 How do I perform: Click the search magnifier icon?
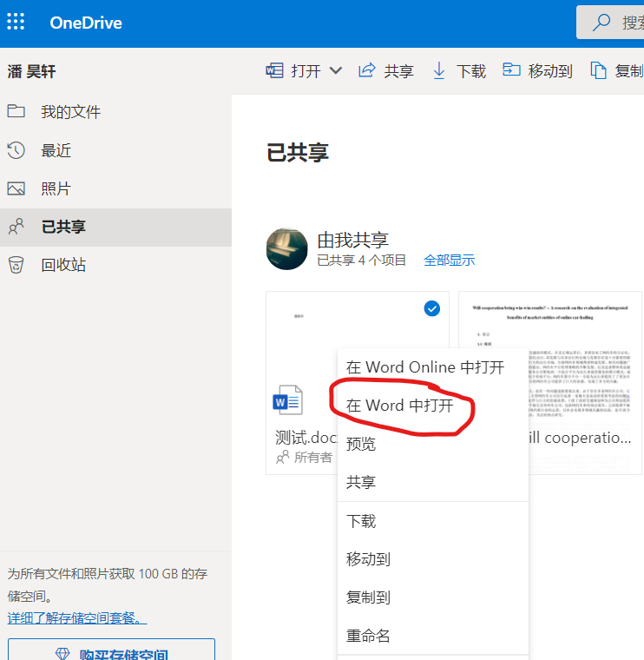pyautogui.click(x=601, y=23)
